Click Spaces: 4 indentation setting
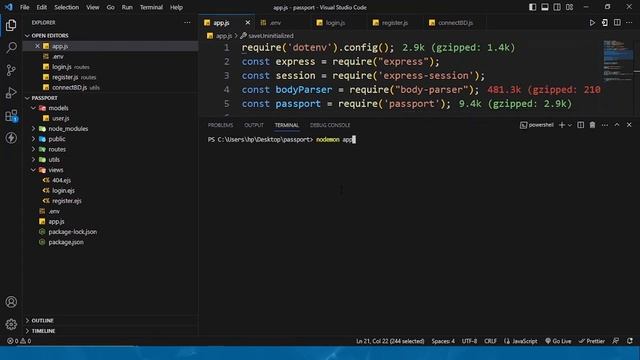The width and height of the screenshot is (640, 360). [x=443, y=341]
